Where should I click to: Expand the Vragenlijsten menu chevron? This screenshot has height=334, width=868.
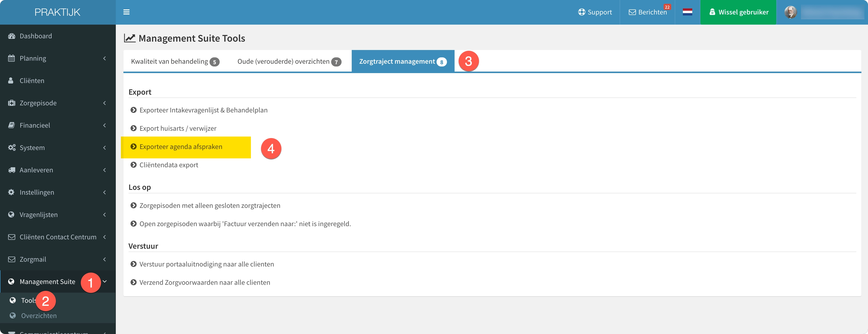click(104, 214)
